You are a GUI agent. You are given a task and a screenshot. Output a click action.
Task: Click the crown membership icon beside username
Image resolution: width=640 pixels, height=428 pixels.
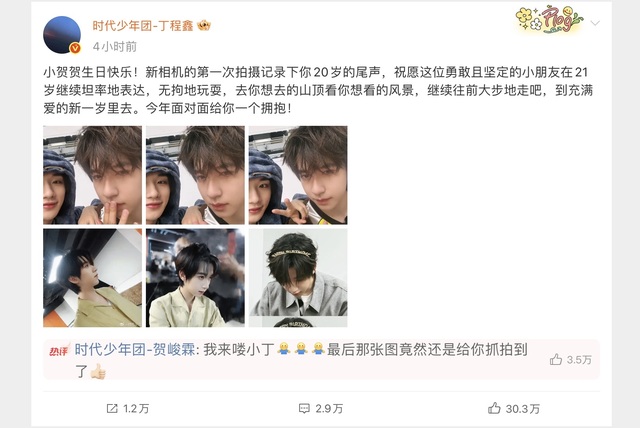(204, 26)
